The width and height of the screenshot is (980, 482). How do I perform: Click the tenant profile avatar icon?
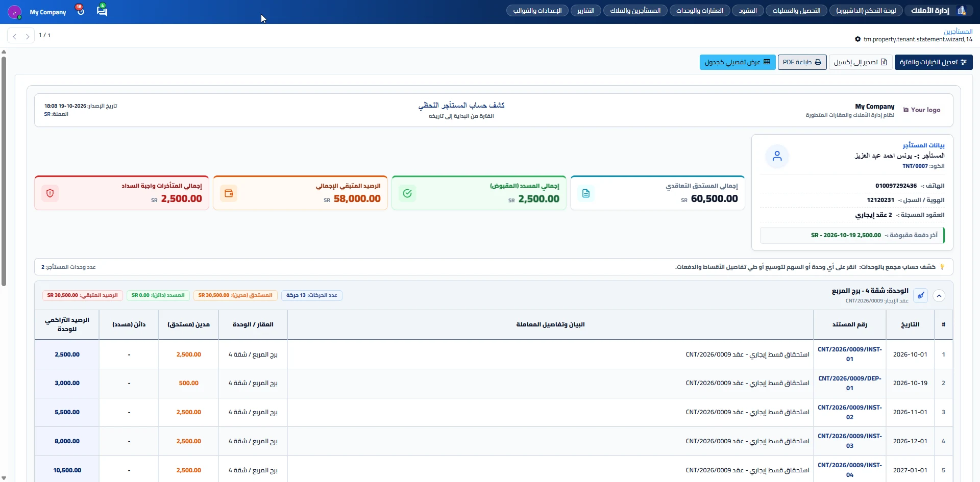pos(777,156)
